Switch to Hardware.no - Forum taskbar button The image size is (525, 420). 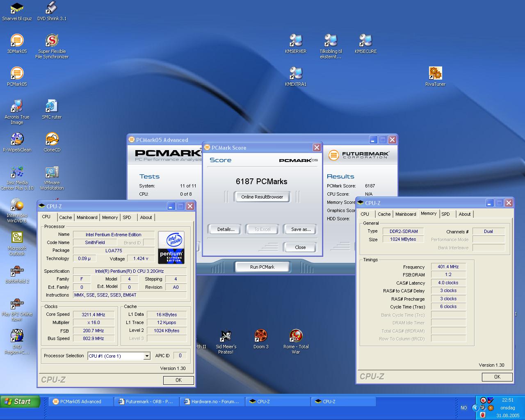click(x=212, y=402)
